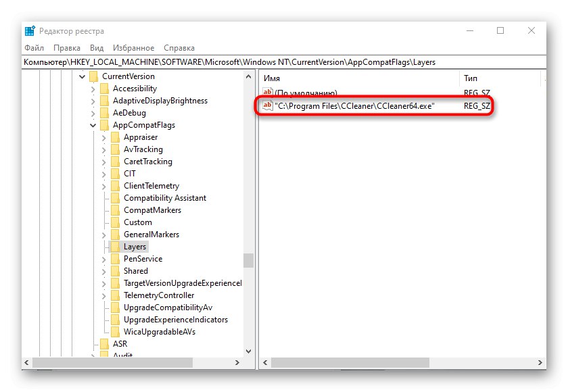Screen dimensions: 568x392
Task: Collapse the AppCompatFlags key
Action: (93, 126)
